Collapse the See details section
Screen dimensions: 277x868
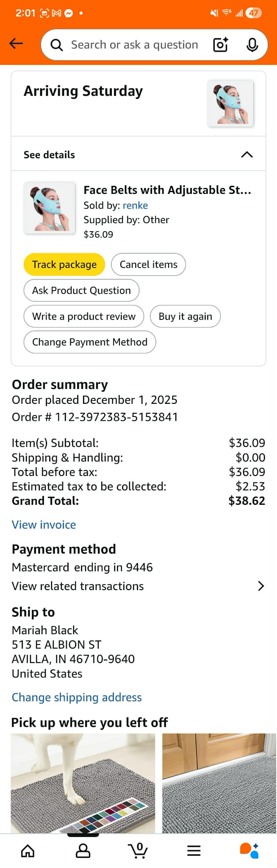tap(247, 154)
